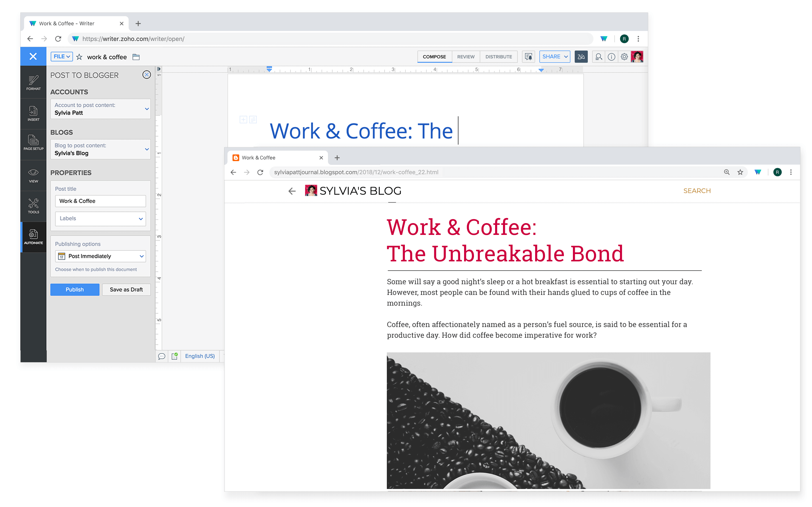Click the close panel icon on POST TO BLOGGER
The image size is (812, 507).
click(x=147, y=75)
